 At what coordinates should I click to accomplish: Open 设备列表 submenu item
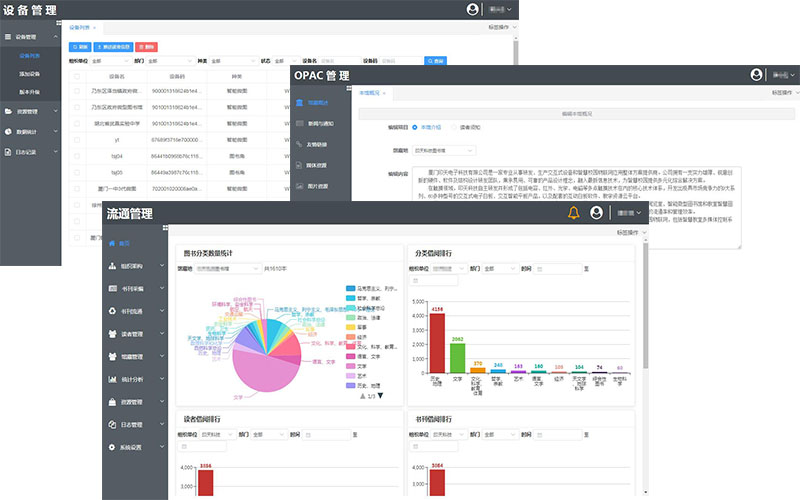pyautogui.click(x=30, y=56)
